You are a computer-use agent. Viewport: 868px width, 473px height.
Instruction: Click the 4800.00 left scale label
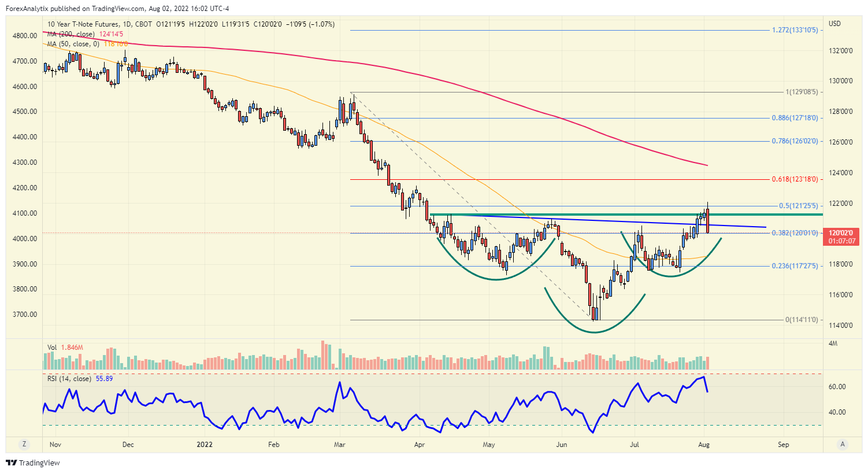click(25, 36)
